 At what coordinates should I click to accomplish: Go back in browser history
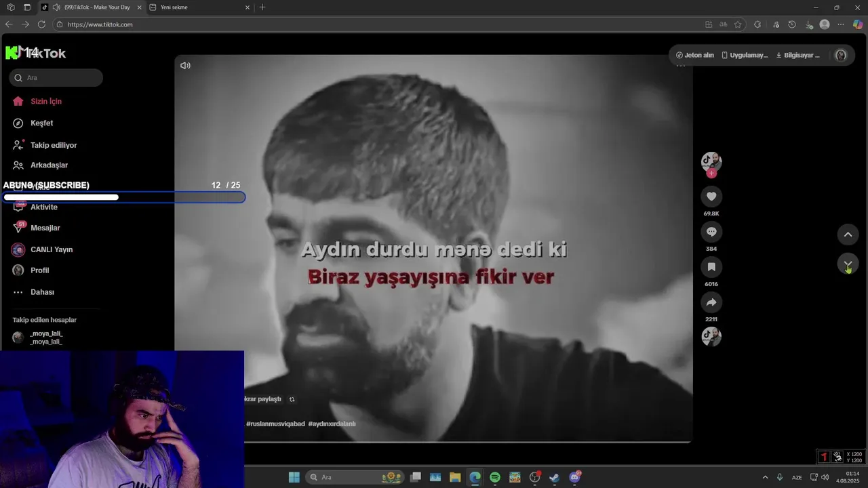click(9, 24)
